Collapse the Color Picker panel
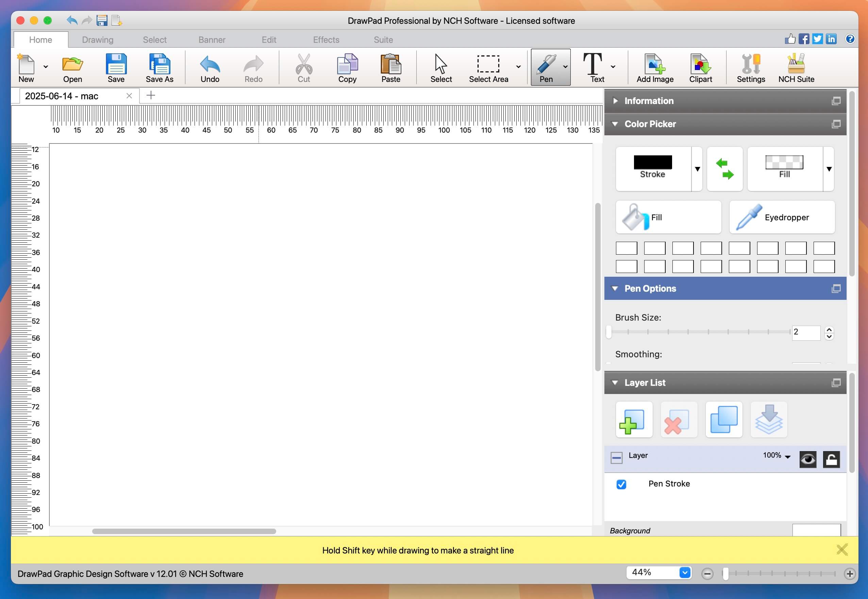Screen dimensions: 868x599 615,124
